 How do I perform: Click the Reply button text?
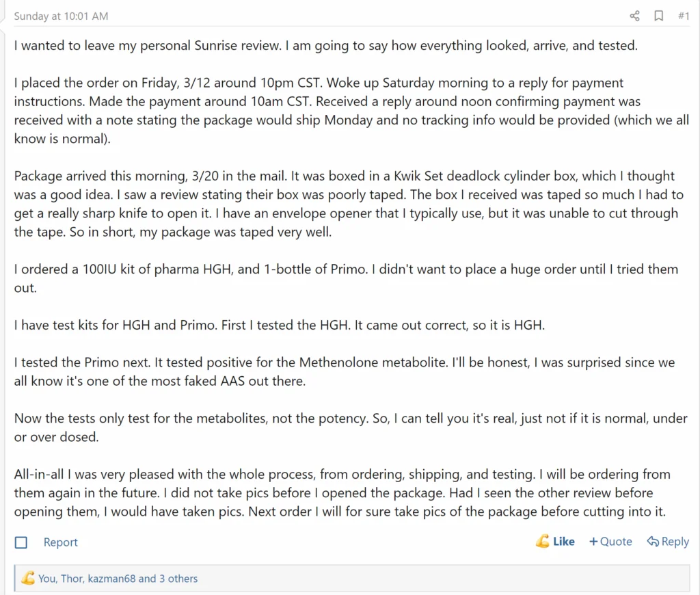pos(675,542)
